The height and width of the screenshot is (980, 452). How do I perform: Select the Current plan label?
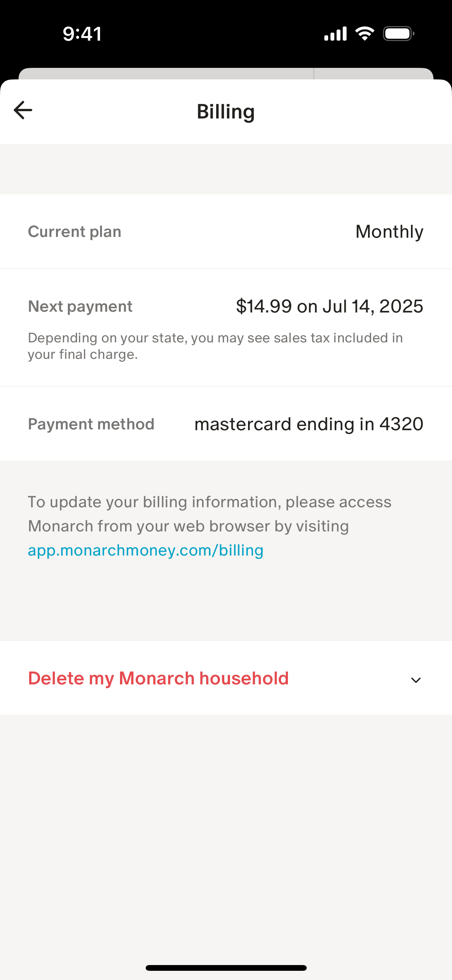pyautogui.click(x=75, y=232)
